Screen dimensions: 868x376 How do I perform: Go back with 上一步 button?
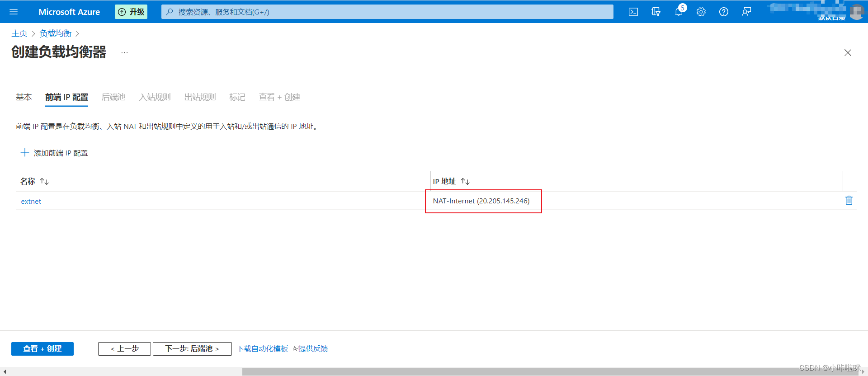[124, 349]
